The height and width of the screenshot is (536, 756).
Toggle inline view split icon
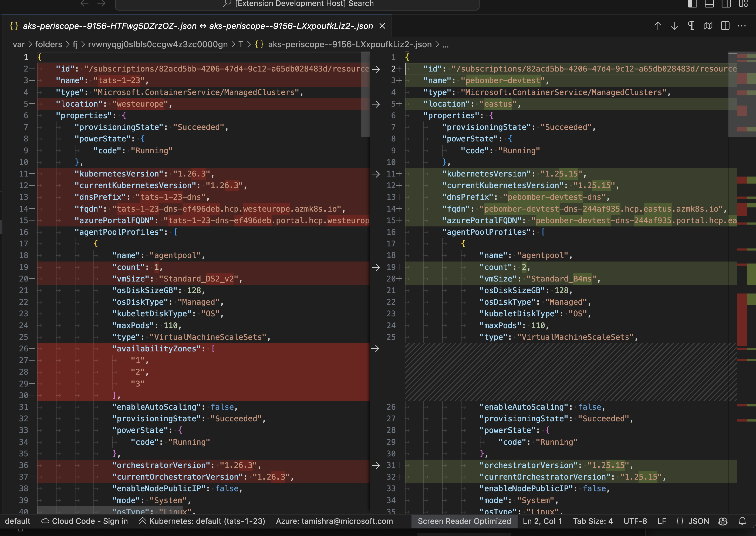(x=725, y=26)
